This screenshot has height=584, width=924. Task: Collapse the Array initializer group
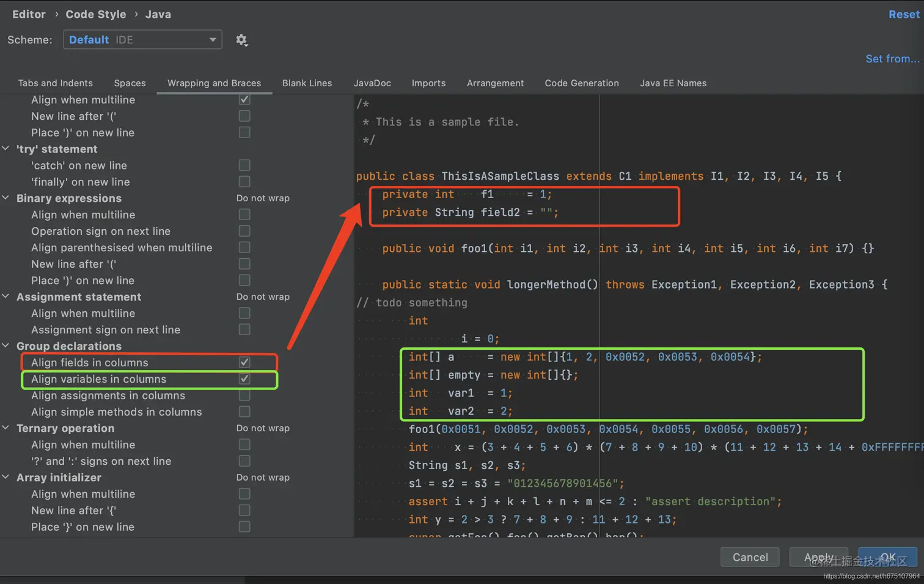6,478
